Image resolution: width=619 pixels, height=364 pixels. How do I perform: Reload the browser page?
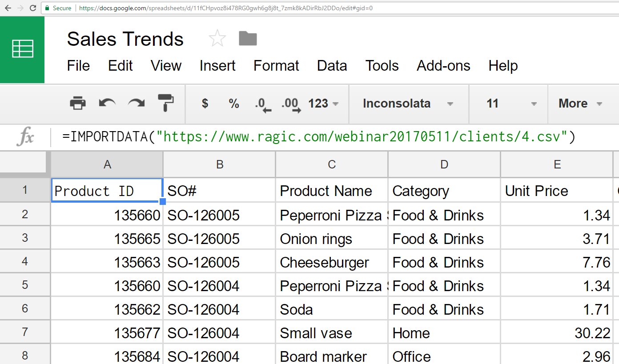[x=33, y=8]
